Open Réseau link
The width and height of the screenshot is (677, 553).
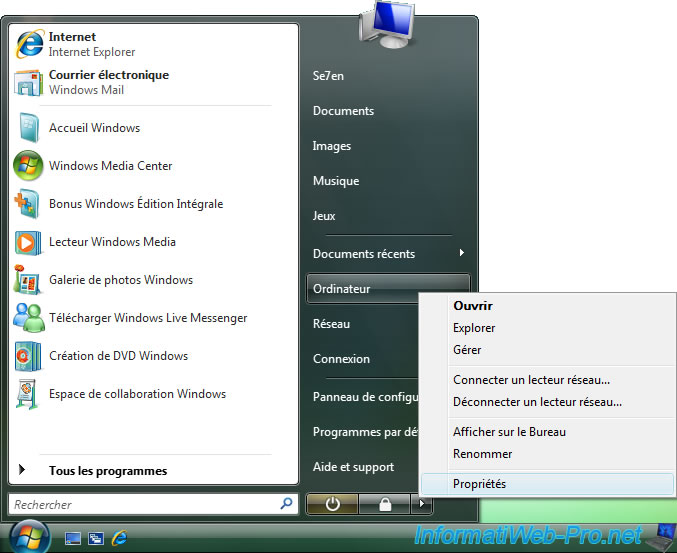331,324
